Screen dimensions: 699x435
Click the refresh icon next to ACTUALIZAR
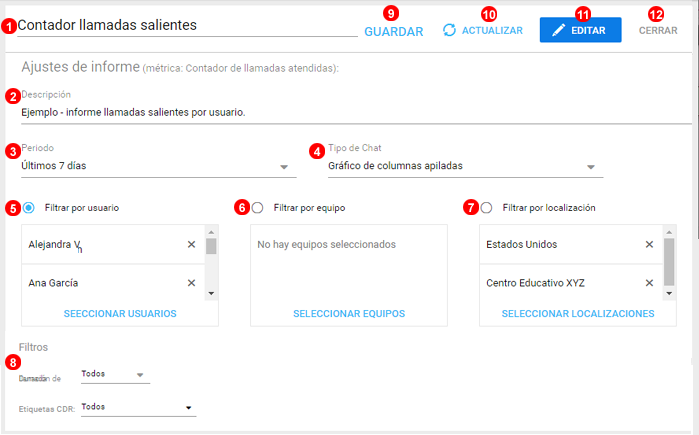coord(450,30)
